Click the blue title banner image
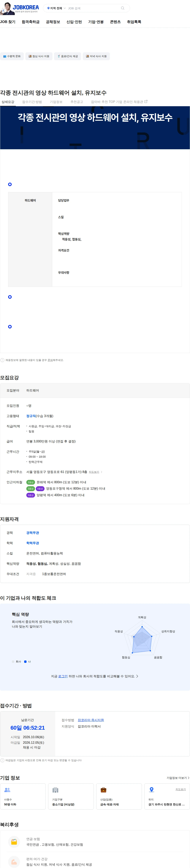This screenshot has height=868, width=190. (x=95, y=128)
